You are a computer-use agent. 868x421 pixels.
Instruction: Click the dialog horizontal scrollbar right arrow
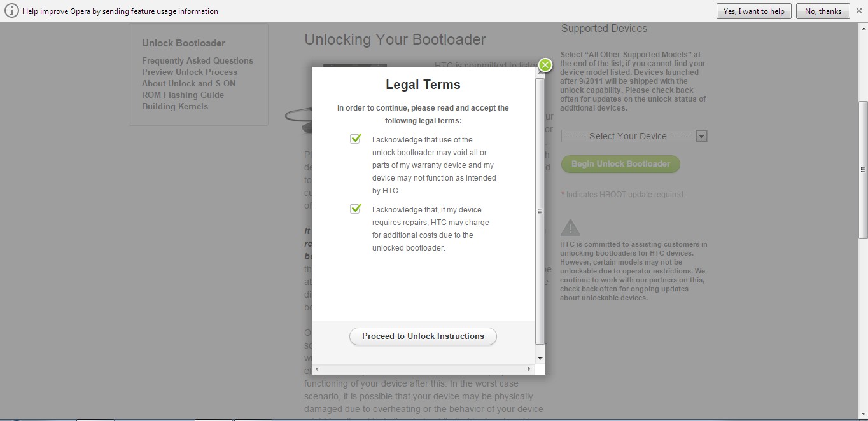(529, 369)
